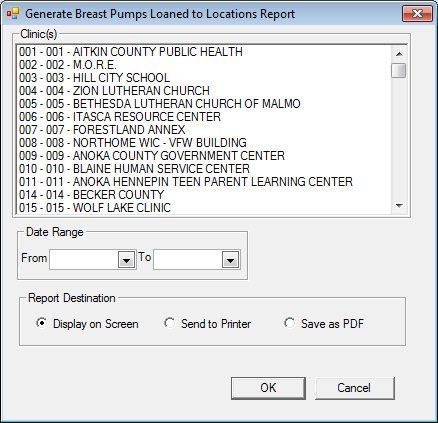Click the clinic list scroll down arrow
438x423 pixels.
pos(399,206)
